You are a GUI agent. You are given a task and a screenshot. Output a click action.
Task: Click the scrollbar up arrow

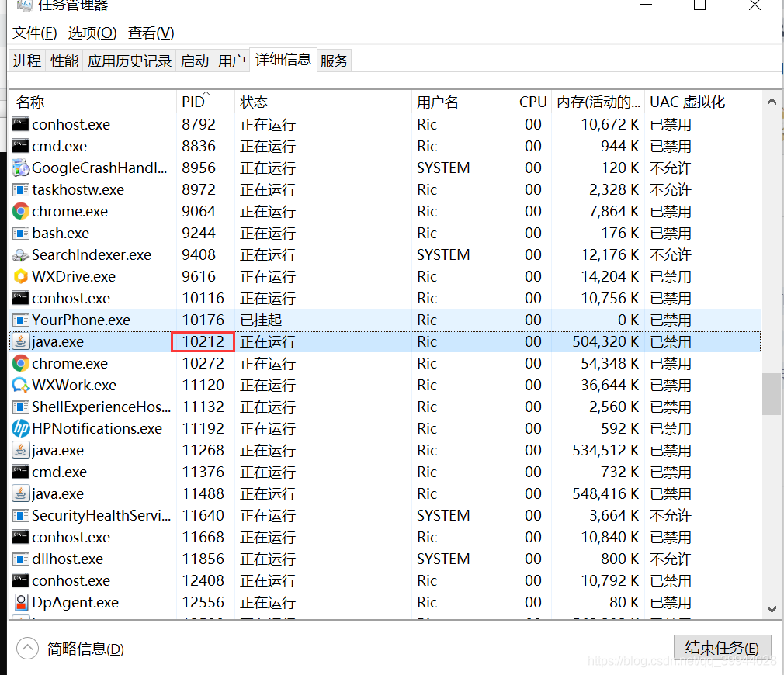pos(772,102)
